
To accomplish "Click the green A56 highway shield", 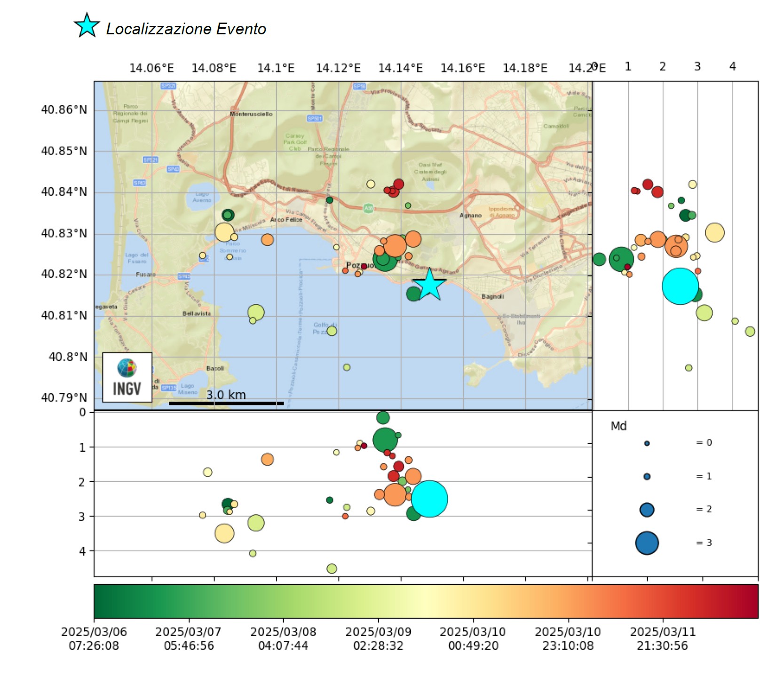I will tap(368, 208).
